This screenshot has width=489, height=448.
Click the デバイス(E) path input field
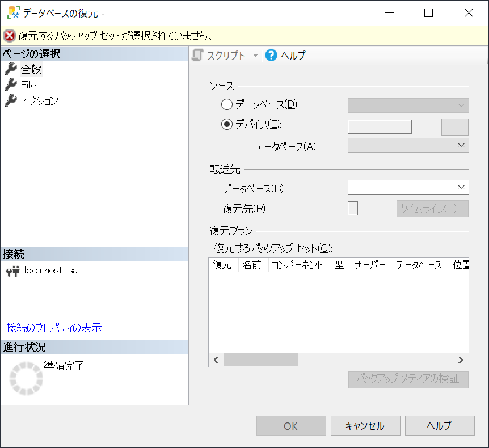click(x=380, y=126)
